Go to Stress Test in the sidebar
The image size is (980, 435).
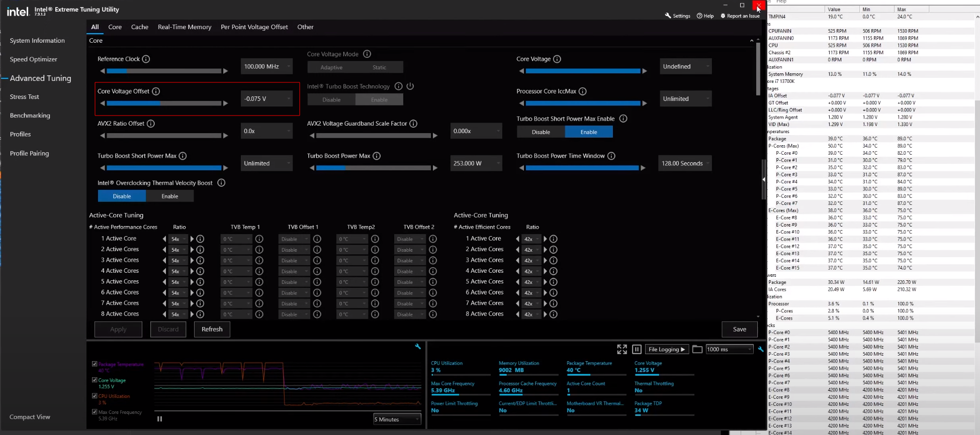(25, 96)
